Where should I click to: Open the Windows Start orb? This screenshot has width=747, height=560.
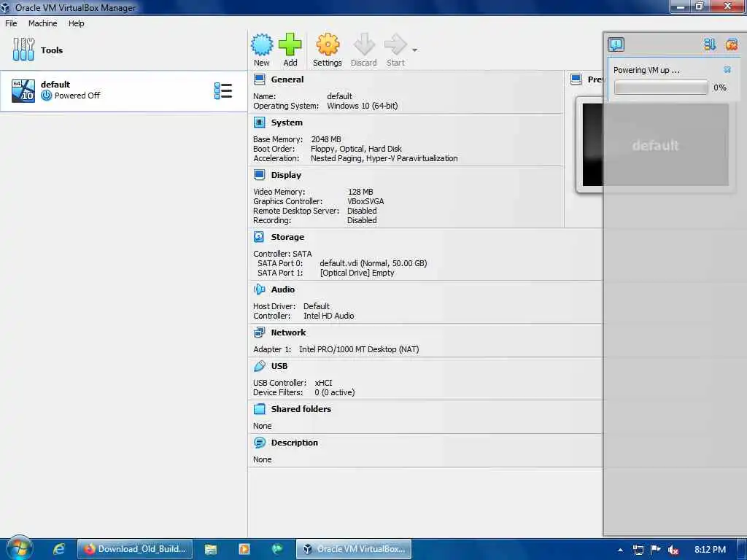coord(19,548)
